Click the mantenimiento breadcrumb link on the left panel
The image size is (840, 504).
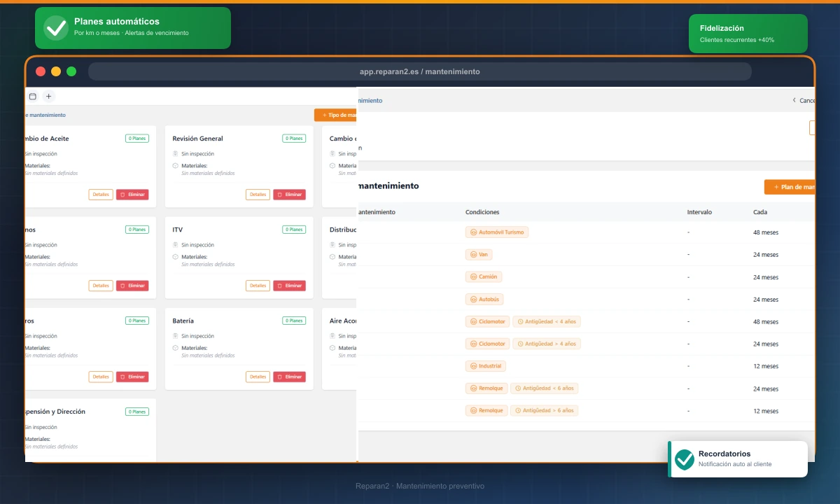pyautogui.click(x=45, y=115)
